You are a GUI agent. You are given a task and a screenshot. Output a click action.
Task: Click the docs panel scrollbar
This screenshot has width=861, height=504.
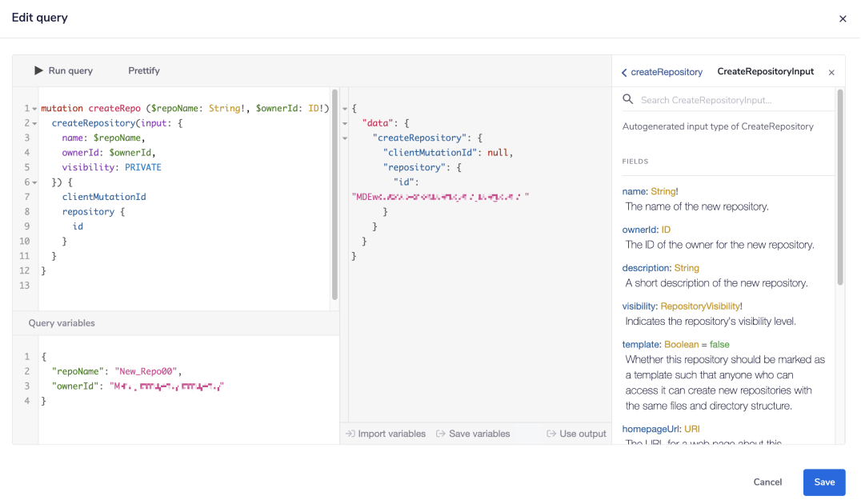coord(840,184)
